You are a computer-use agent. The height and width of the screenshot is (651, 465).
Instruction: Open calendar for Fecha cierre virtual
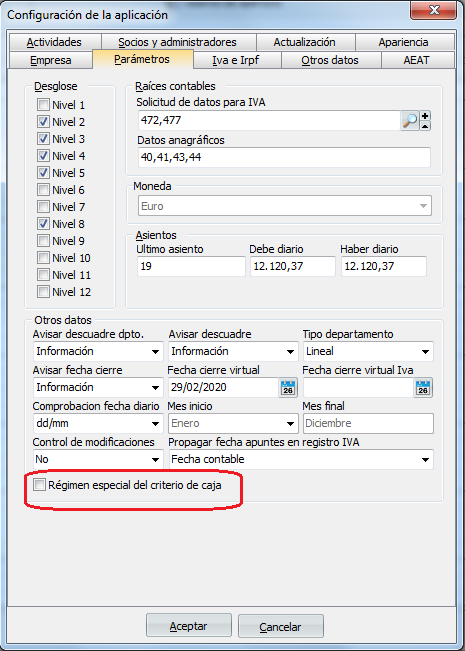pyautogui.click(x=288, y=388)
